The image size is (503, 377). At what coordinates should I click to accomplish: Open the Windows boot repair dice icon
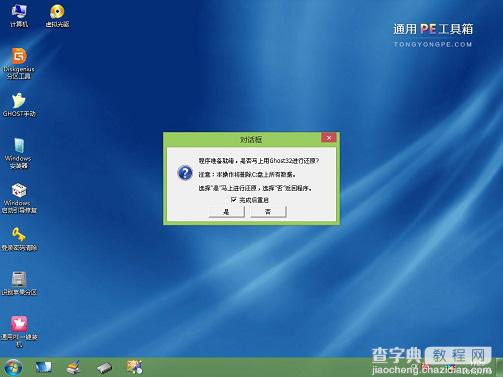pos(19,198)
